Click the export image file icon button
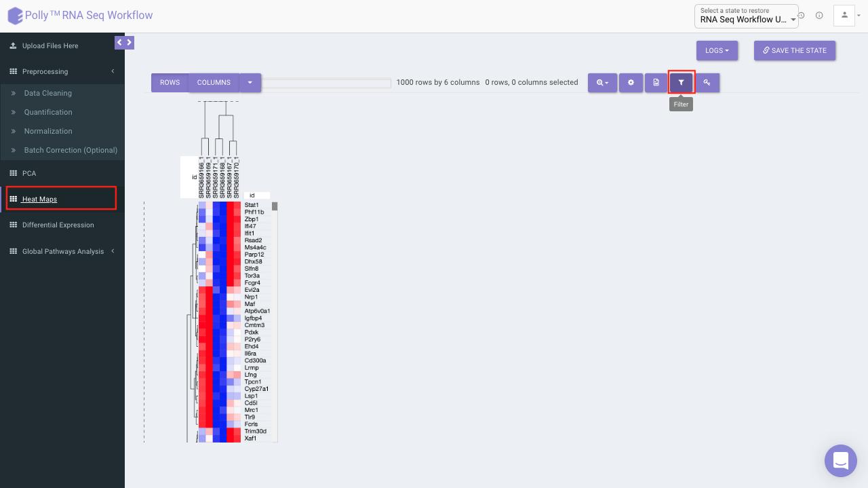The width and height of the screenshot is (868, 488). click(656, 82)
